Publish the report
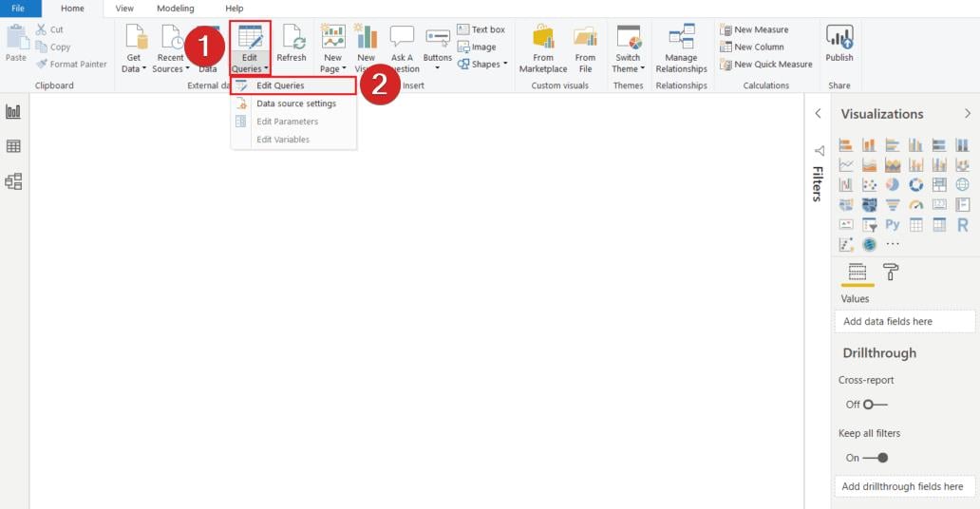 pos(839,43)
